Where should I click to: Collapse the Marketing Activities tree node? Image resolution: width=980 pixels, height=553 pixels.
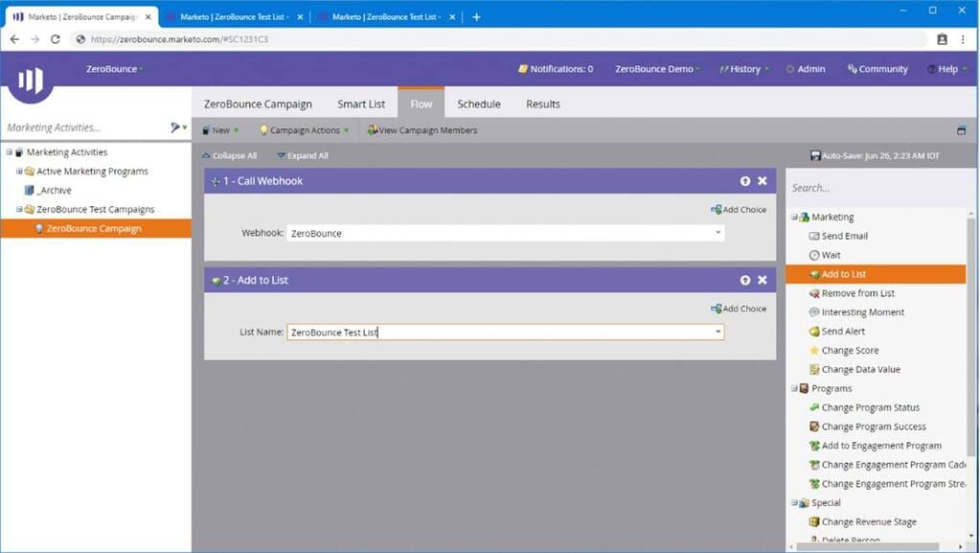9,152
